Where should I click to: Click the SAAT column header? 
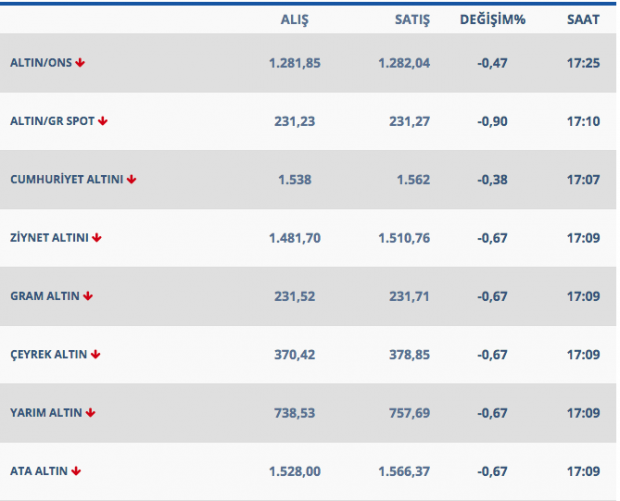point(582,19)
